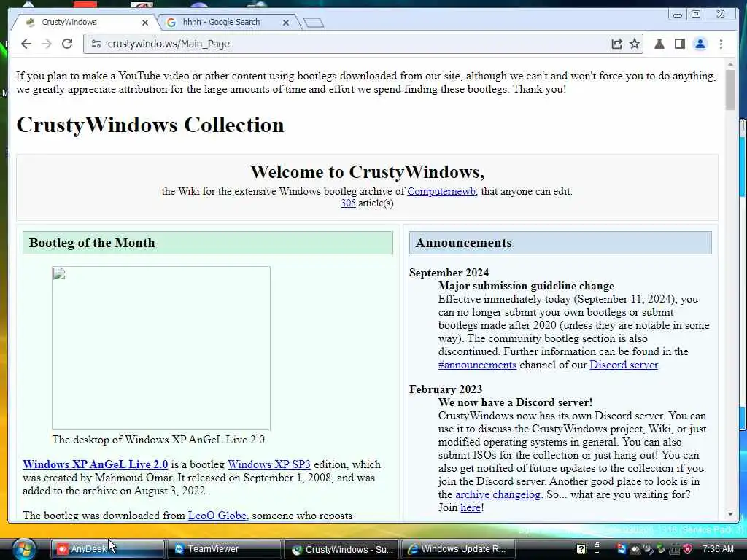Click the page scroll-up arrow

click(x=730, y=64)
